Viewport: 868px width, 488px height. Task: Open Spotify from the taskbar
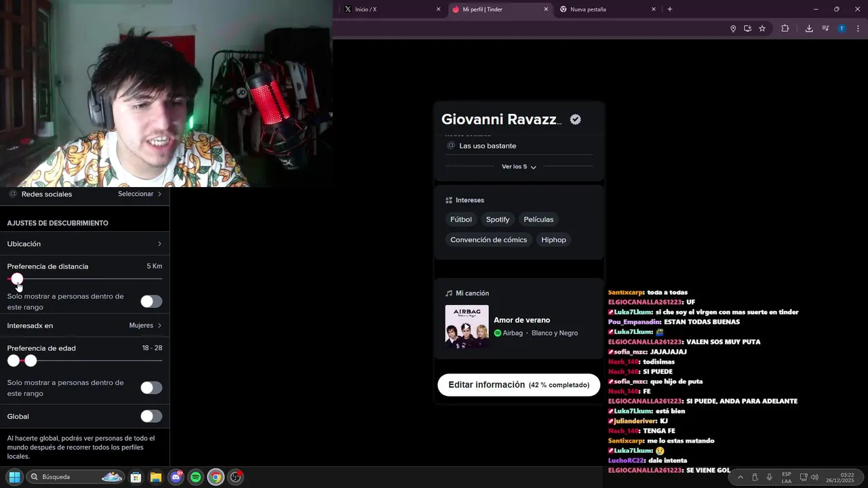click(195, 477)
